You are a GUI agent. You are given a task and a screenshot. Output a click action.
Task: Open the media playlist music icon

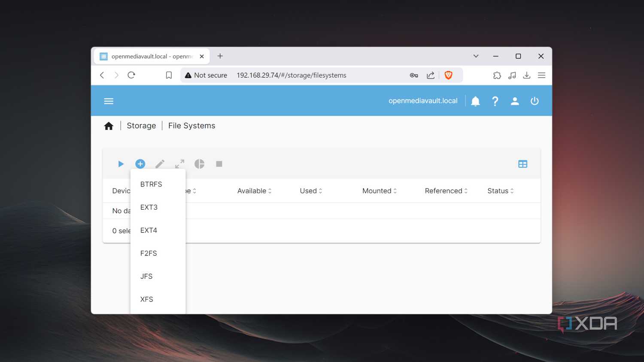point(512,75)
